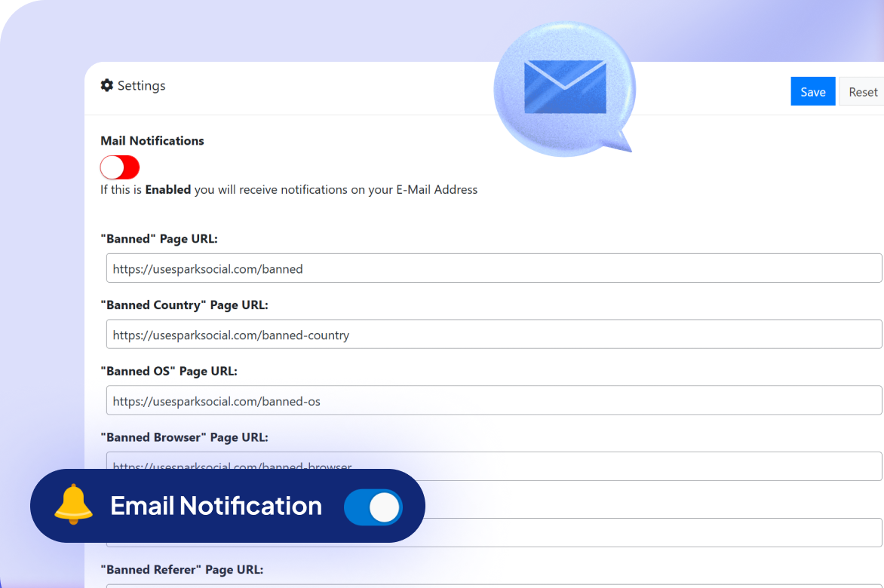This screenshot has height=588, width=884.
Task: Save the settings with the Save button
Action: (x=812, y=92)
